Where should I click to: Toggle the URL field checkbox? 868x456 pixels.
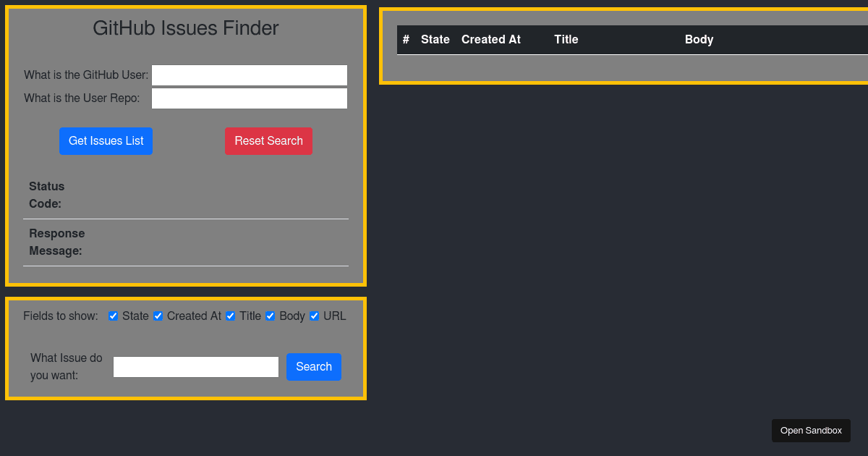pos(314,316)
